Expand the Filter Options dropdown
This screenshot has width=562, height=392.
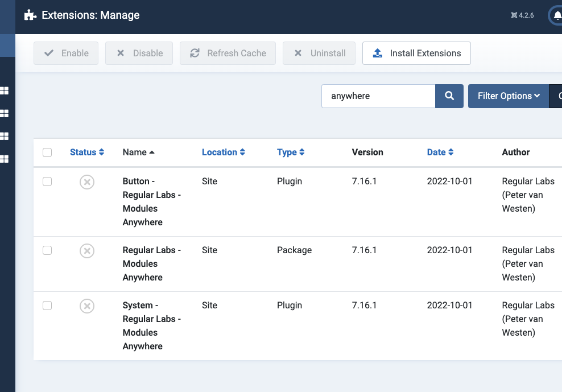point(508,96)
